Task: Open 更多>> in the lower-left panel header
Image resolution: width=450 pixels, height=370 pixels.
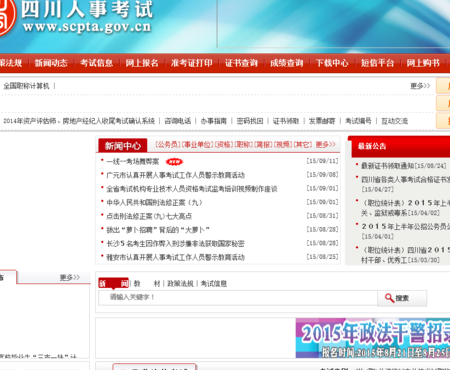Action: click(x=70, y=277)
